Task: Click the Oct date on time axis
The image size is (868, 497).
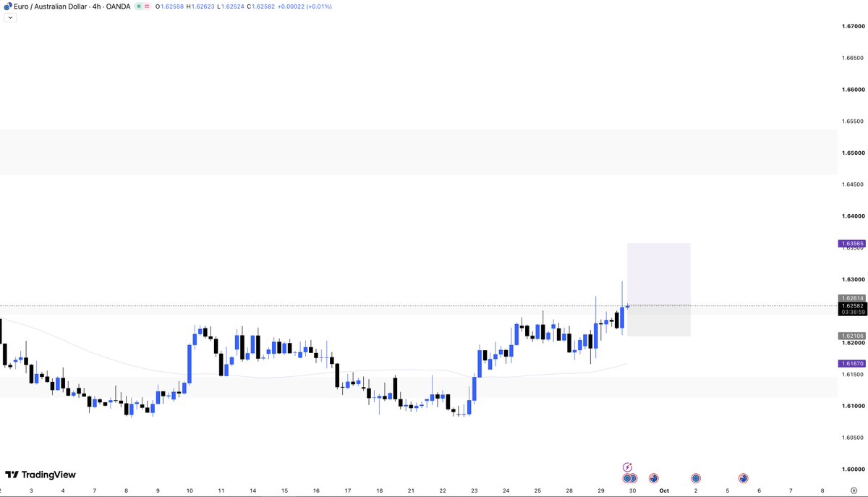Action: tap(664, 490)
